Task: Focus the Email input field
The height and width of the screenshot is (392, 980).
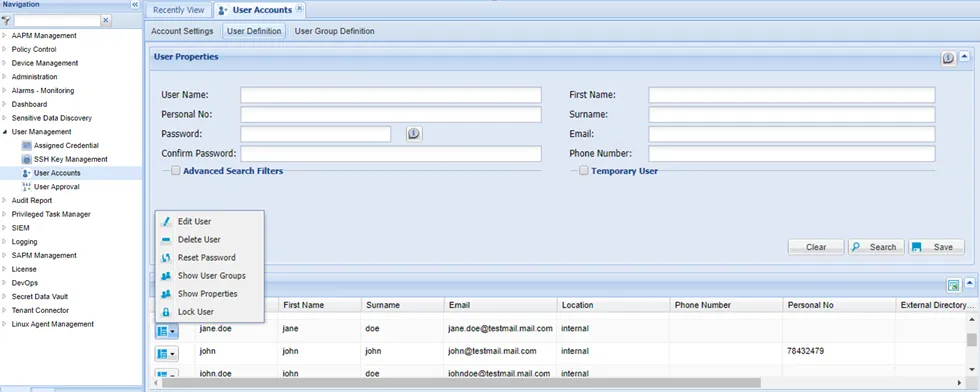Action: tap(792, 134)
